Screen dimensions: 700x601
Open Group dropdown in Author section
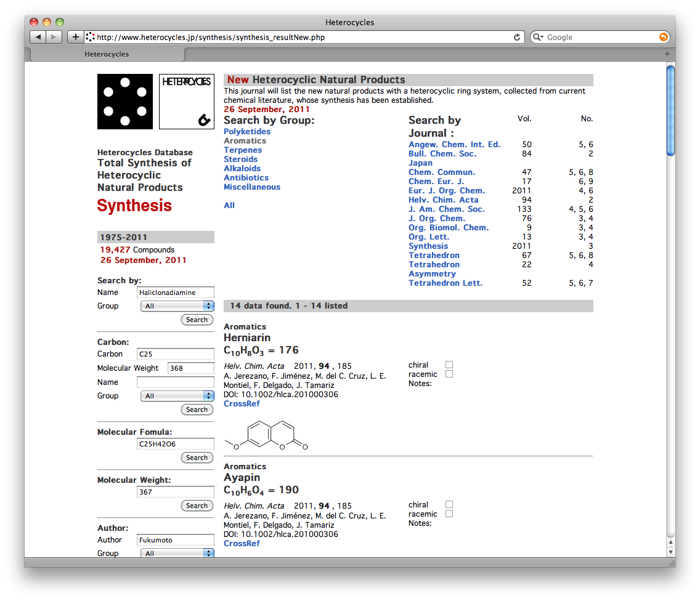(x=177, y=553)
